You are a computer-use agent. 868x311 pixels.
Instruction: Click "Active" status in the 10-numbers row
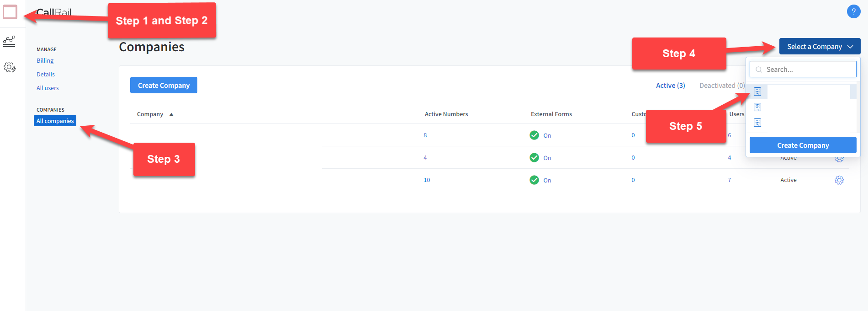tap(789, 180)
